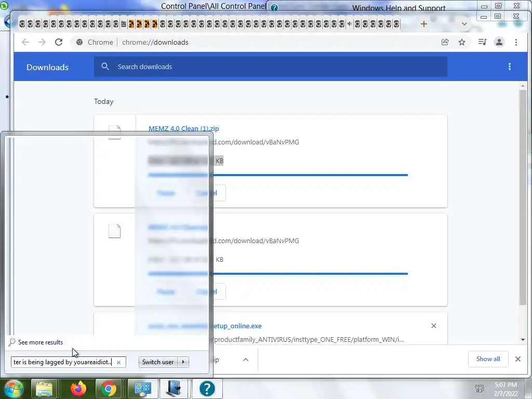Viewport: 532px width, 399px height.
Task: Open Chrome's three-dot main menu
Action: (516, 42)
